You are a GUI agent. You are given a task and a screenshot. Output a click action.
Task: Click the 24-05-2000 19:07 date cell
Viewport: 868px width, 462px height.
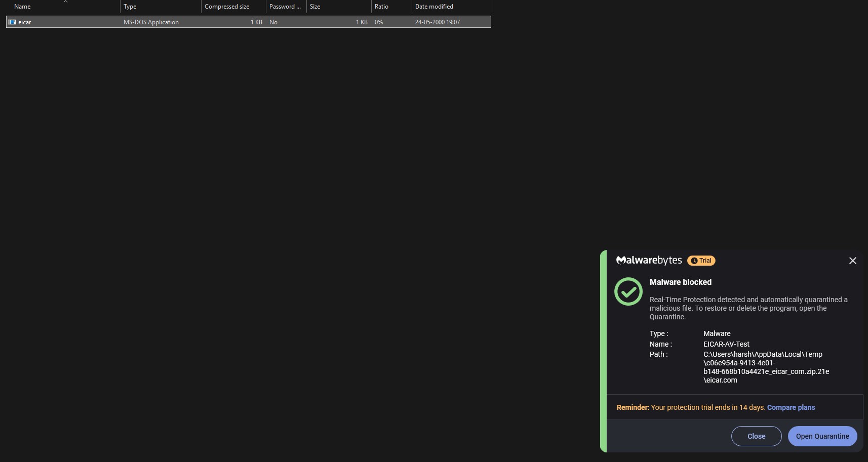click(x=438, y=22)
